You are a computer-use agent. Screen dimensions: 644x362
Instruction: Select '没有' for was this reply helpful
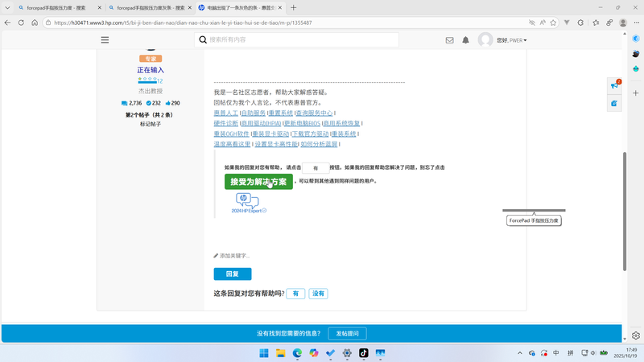click(x=319, y=294)
